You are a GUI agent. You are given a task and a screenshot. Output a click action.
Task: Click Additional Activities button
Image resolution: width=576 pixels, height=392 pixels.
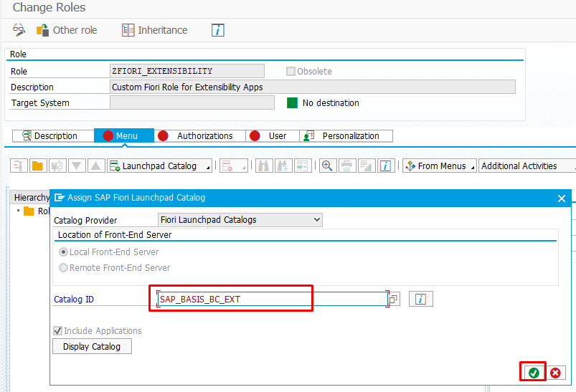527,166
